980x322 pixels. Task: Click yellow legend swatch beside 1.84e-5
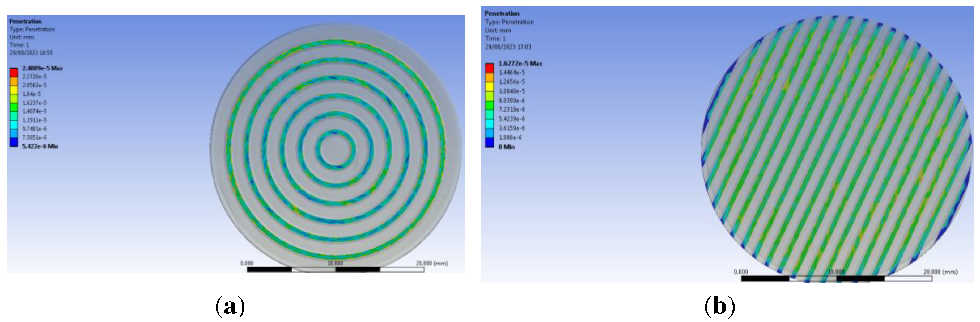[x=14, y=90]
